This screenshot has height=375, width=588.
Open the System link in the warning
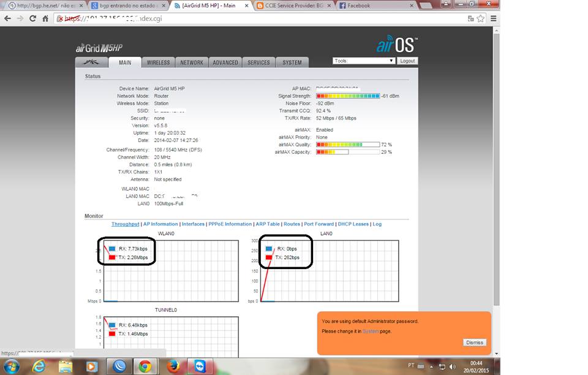371,331
